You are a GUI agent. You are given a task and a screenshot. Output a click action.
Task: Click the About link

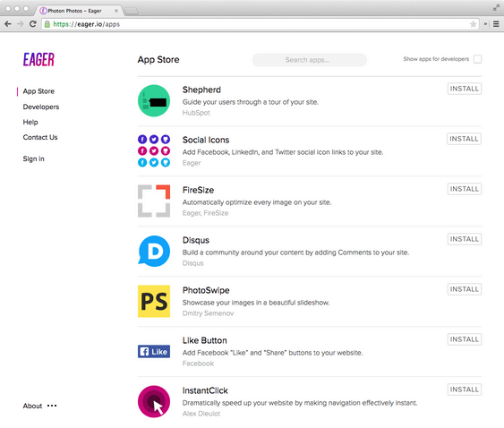pos(32,406)
